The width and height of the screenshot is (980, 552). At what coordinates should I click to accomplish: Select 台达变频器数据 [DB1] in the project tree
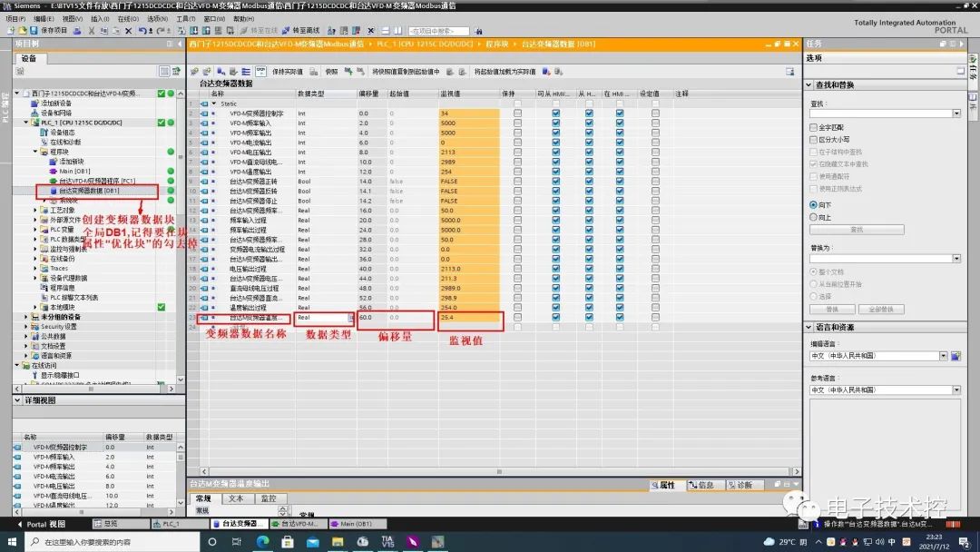[89, 191]
